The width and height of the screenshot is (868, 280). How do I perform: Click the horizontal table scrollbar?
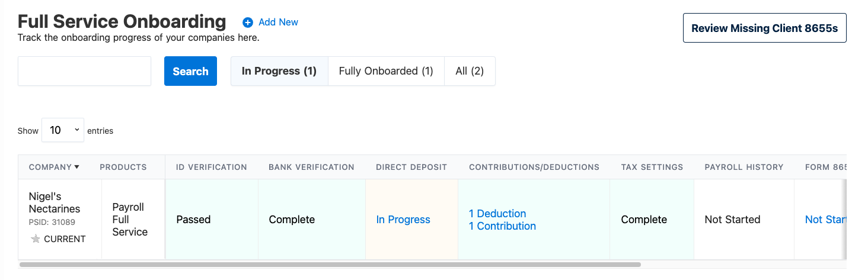tap(330, 265)
